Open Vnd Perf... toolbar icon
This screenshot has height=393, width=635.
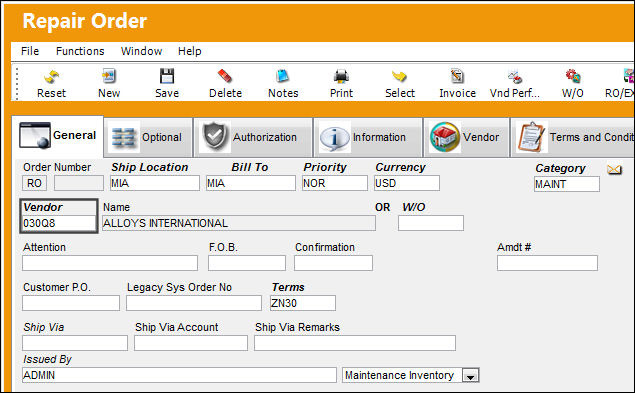point(515,76)
